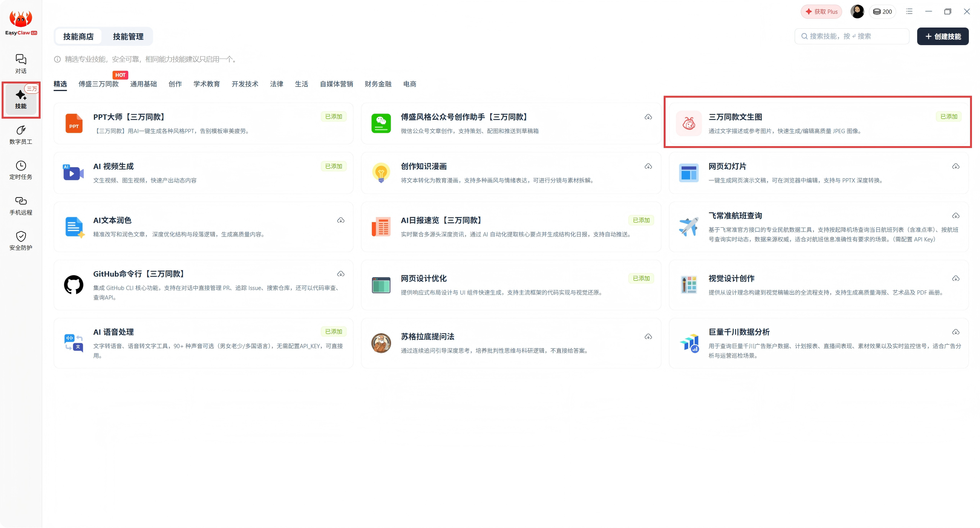Open 手机远程 phone remote sidebar icon
Image resolution: width=980 pixels, height=528 pixels.
21,205
